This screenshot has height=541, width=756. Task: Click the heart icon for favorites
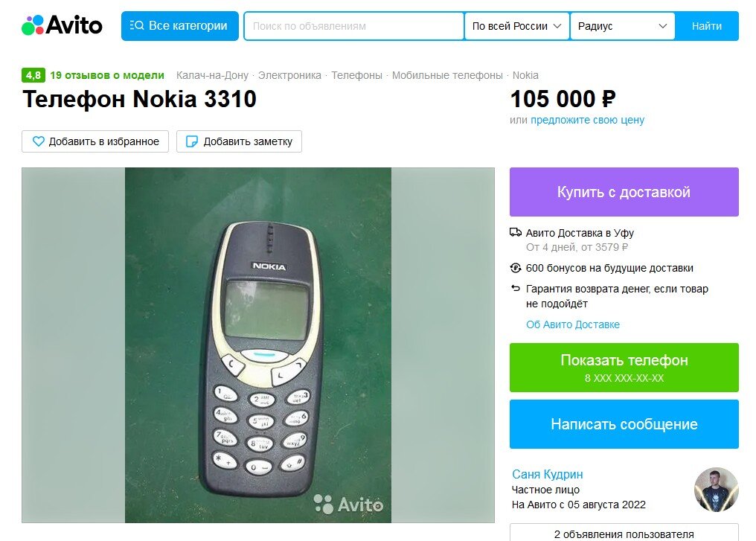pyautogui.click(x=38, y=141)
